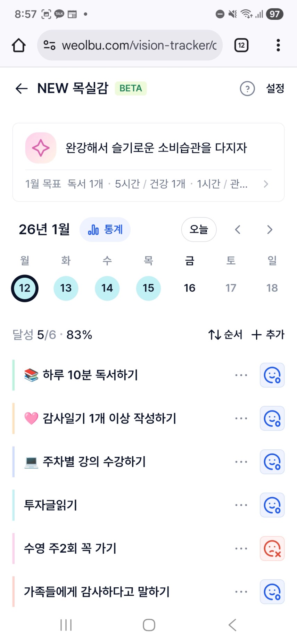Image resolution: width=297 pixels, height=644 pixels.
Task: Expand the 1월 목표 details chevron
Action: pos(266,184)
